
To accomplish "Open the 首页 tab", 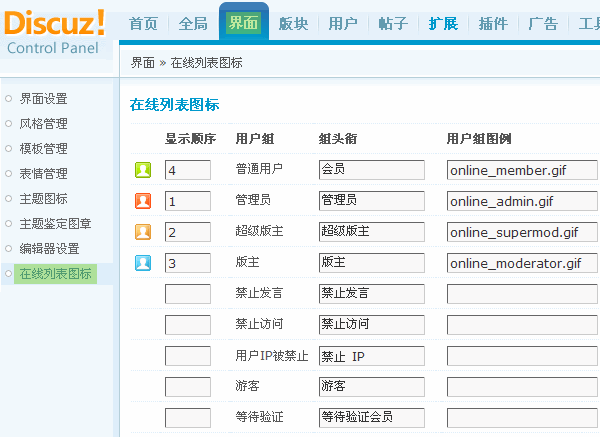I will (x=143, y=24).
